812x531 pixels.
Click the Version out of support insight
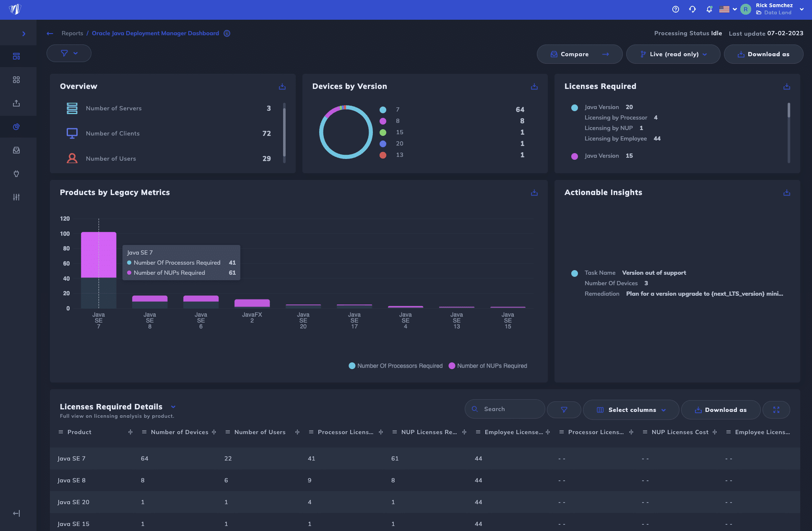tap(654, 273)
